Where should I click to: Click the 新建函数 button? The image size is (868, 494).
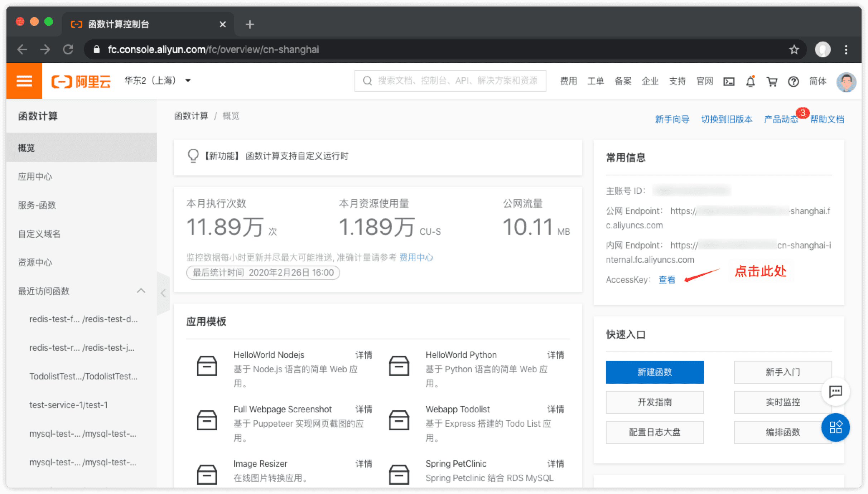pos(655,372)
